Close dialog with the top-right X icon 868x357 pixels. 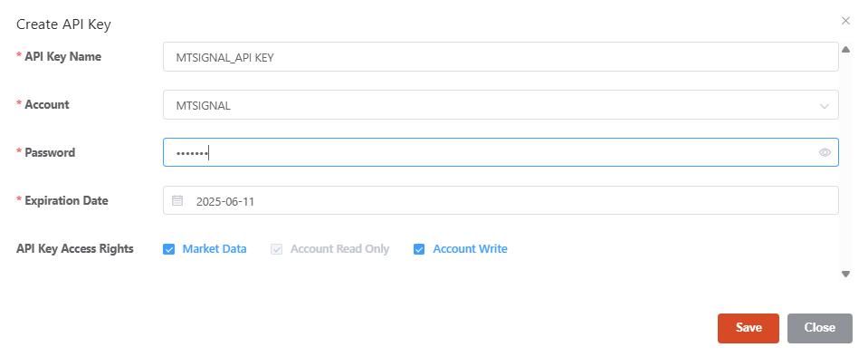click(x=846, y=21)
